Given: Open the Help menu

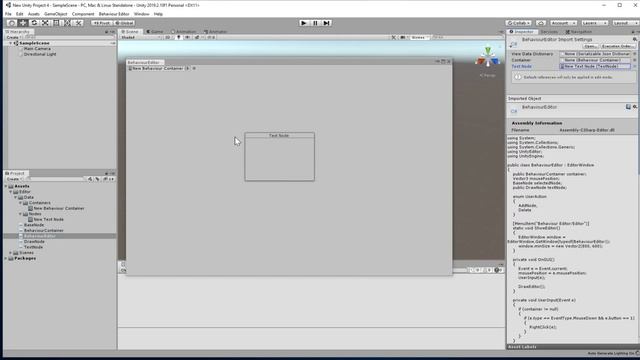Looking at the screenshot, I should [x=158, y=14].
